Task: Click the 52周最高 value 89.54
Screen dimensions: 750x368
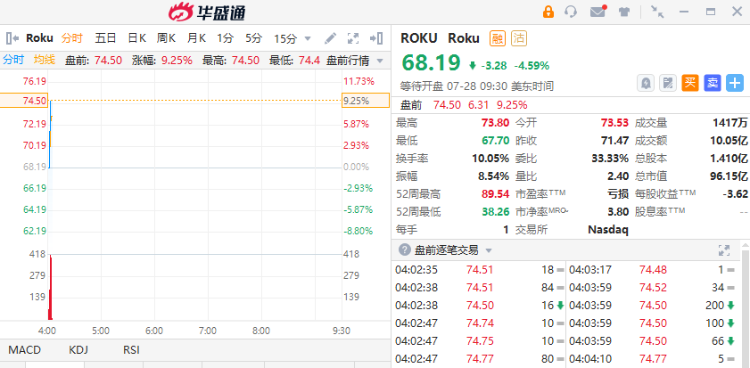Action: 495,194
